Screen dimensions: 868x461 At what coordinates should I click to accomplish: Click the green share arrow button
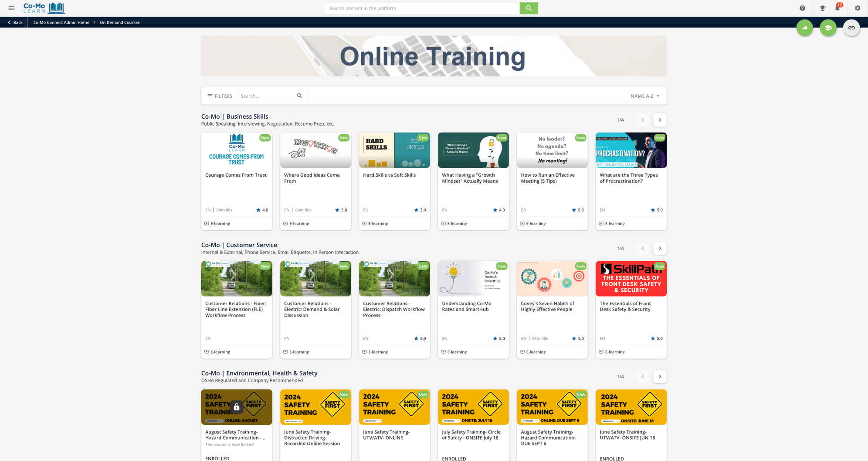pyautogui.click(x=804, y=28)
